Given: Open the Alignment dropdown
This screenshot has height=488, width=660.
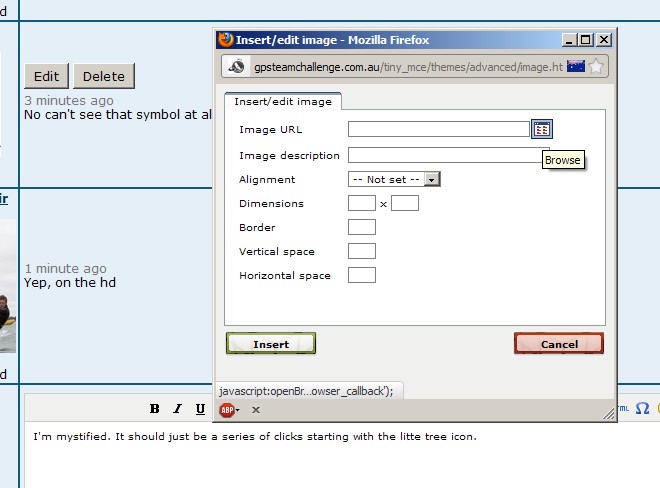Looking at the screenshot, I should pyautogui.click(x=394, y=179).
